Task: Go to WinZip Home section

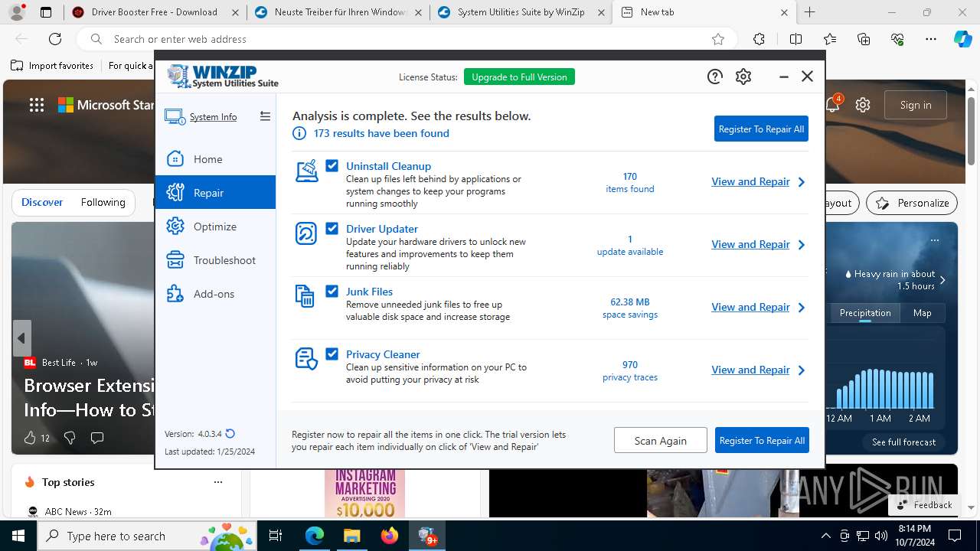Action: [x=215, y=159]
